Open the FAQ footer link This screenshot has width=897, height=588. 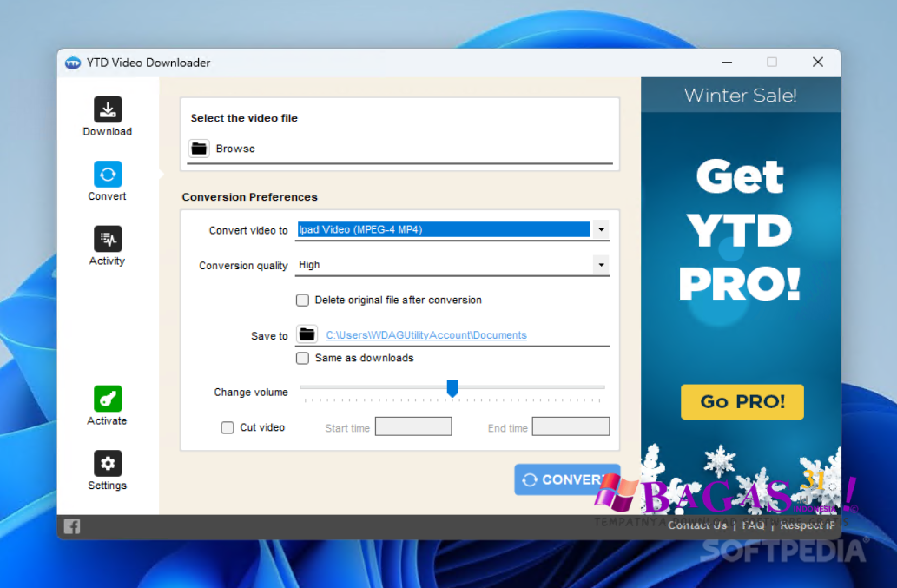tap(753, 525)
